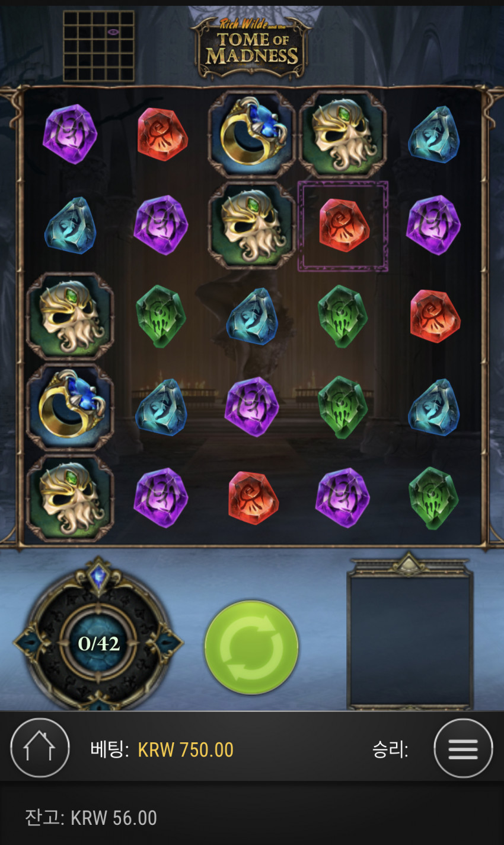Screen dimensions: 504x845
Task: Click the 0/42 portal meter
Action: 98,643
